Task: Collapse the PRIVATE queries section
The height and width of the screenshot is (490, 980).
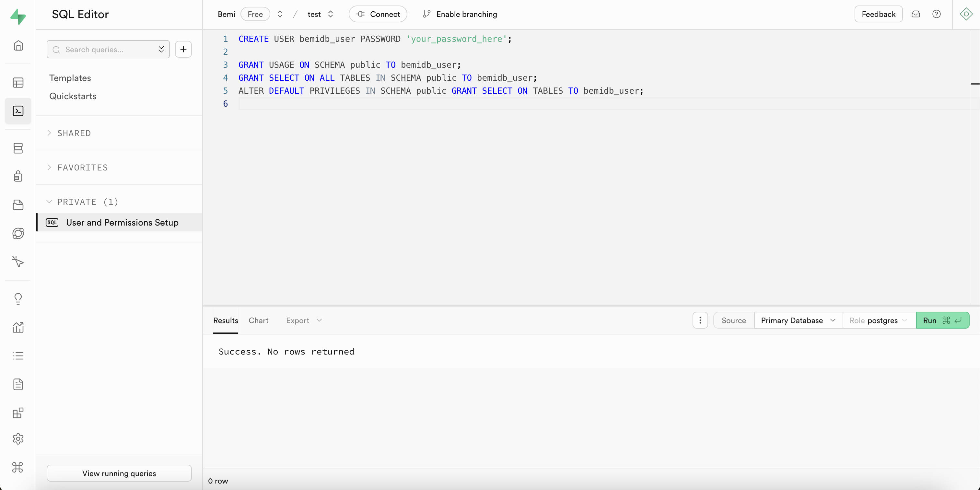Action: [87, 202]
